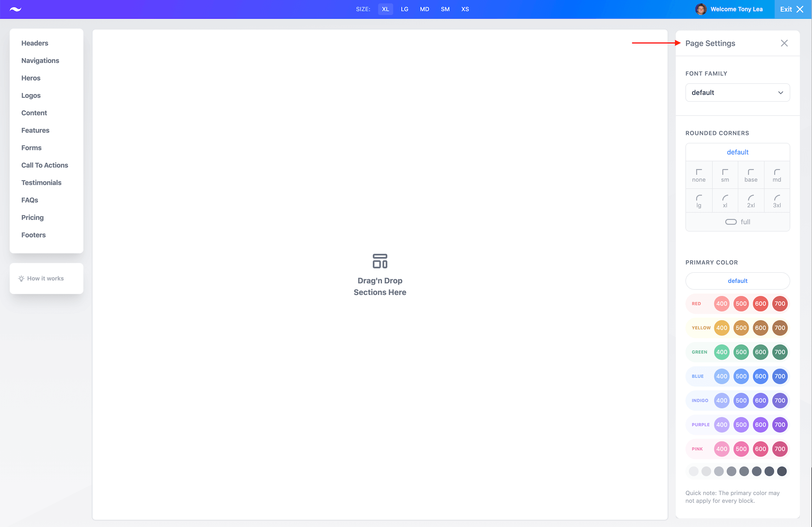
Task: Click the Headers section menu item
Action: click(x=35, y=43)
